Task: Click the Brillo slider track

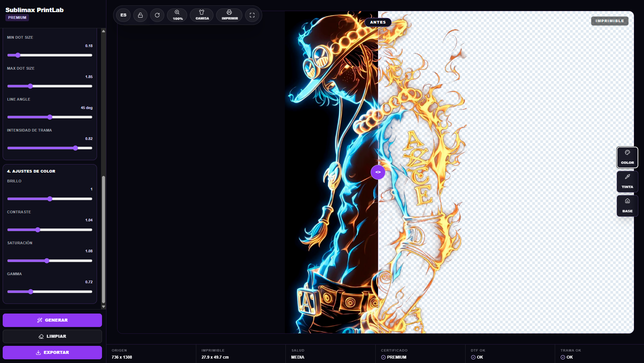Action: click(x=50, y=199)
